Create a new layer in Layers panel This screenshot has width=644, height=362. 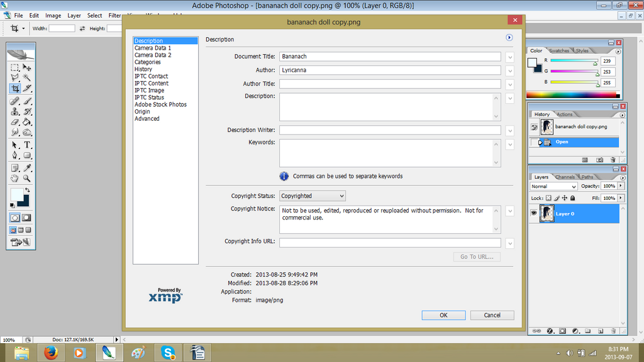[x=601, y=331]
